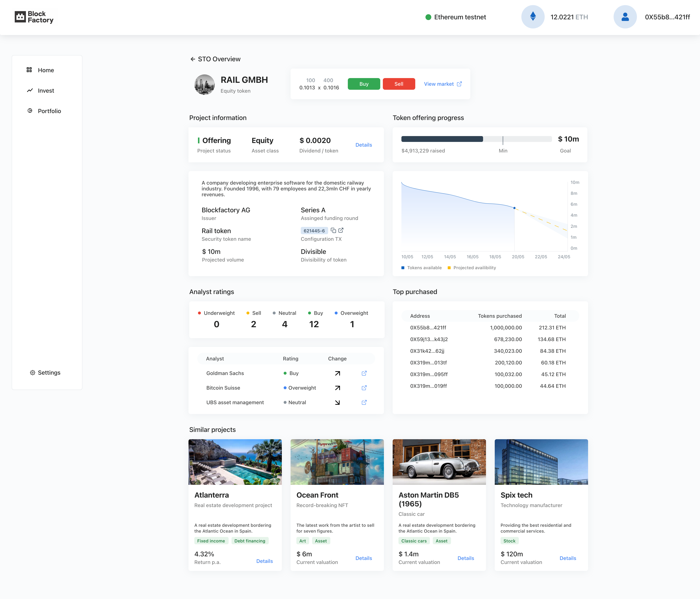
Task: Click the external link icon beside View market
Action: coord(459,84)
